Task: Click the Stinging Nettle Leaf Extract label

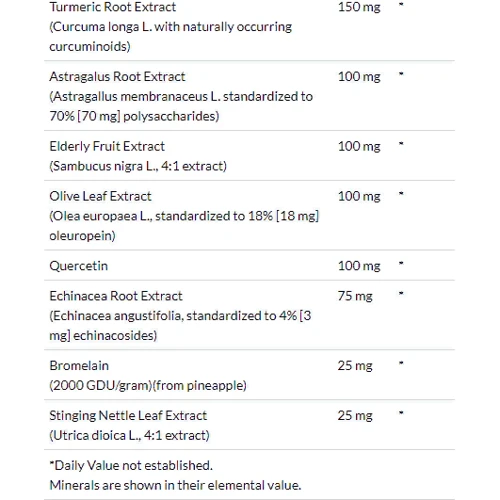Action: pos(128,416)
